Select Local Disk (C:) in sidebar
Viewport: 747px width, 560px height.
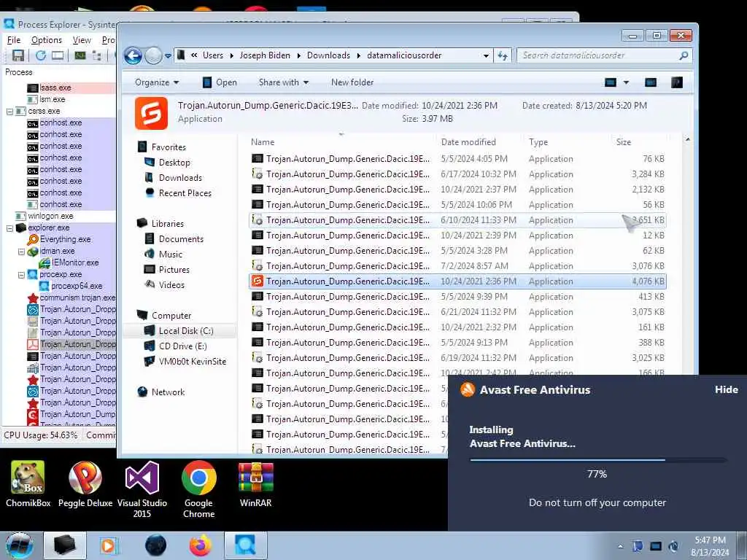[x=179, y=331]
